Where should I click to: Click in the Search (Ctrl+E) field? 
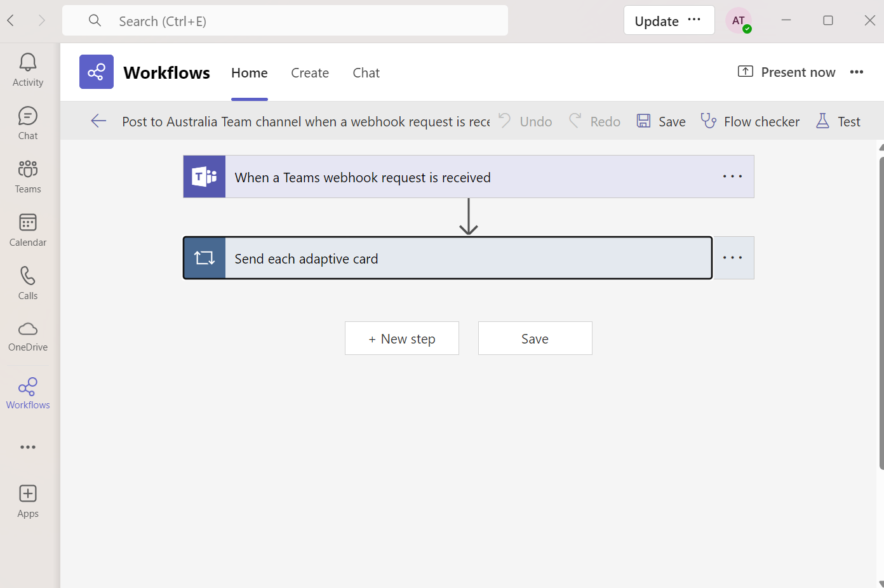(x=285, y=21)
